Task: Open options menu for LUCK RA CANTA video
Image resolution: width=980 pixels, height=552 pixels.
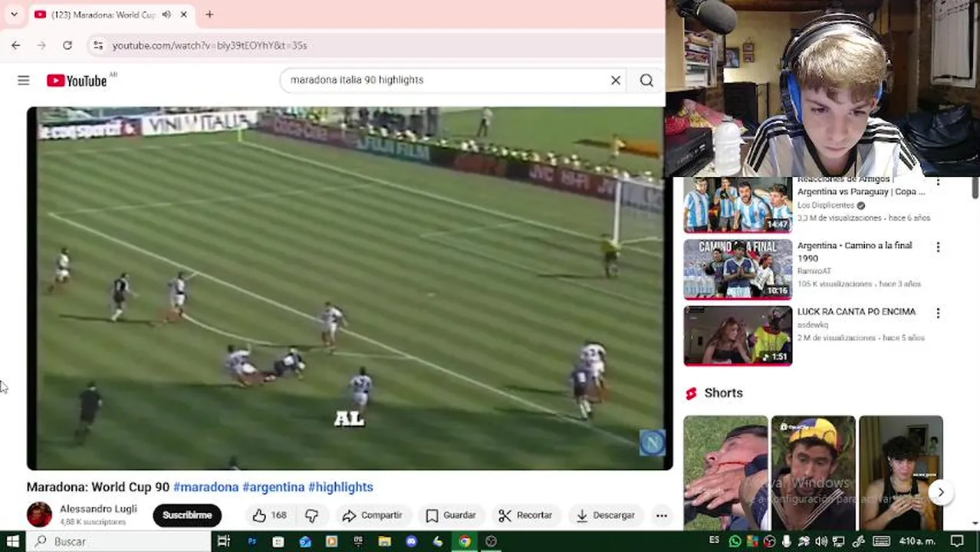Action: [937, 313]
